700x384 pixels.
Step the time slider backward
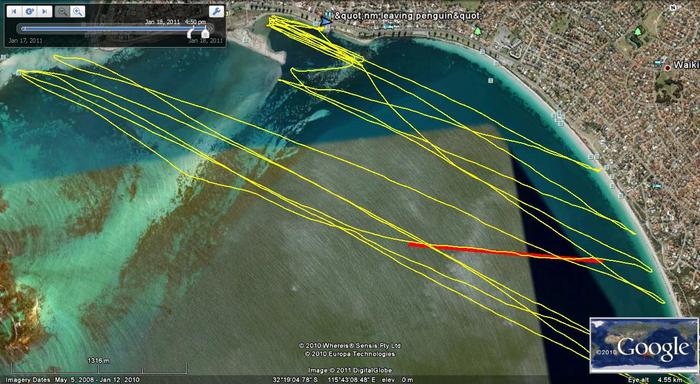coord(14,12)
